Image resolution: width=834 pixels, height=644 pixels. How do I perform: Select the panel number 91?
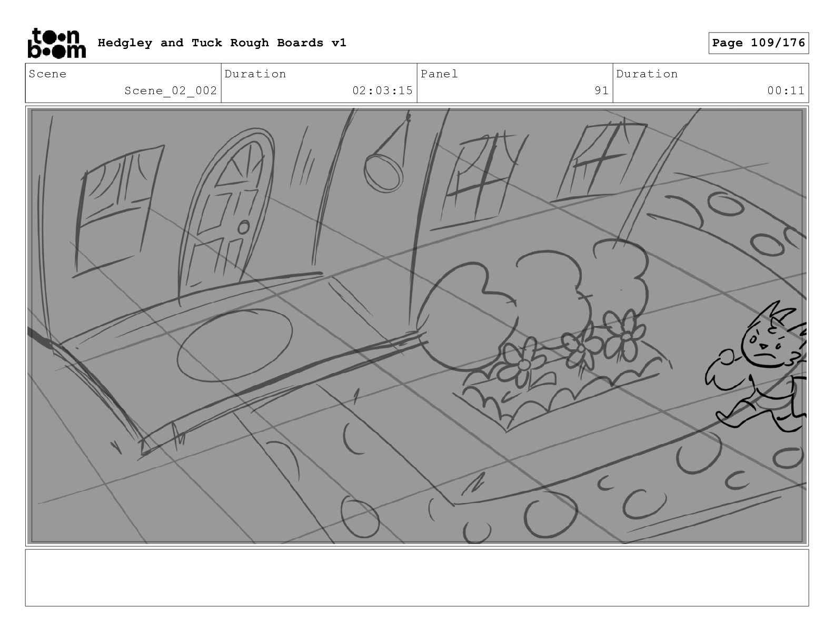pos(601,90)
